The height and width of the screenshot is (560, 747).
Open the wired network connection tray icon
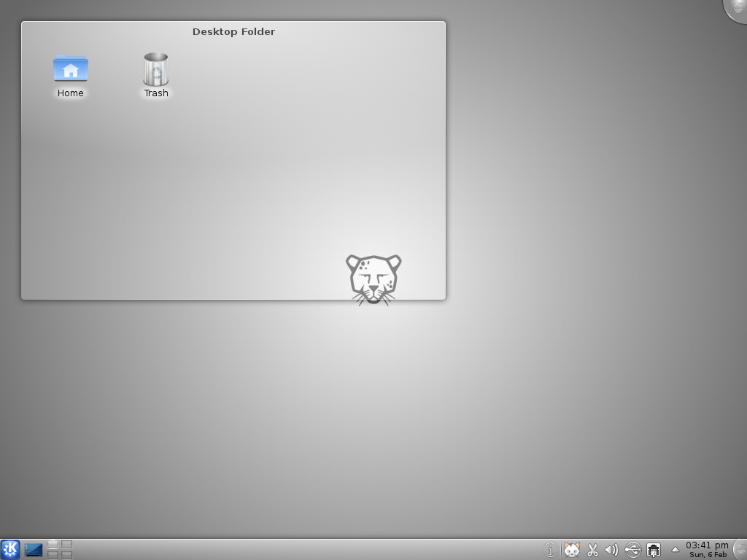click(654, 550)
